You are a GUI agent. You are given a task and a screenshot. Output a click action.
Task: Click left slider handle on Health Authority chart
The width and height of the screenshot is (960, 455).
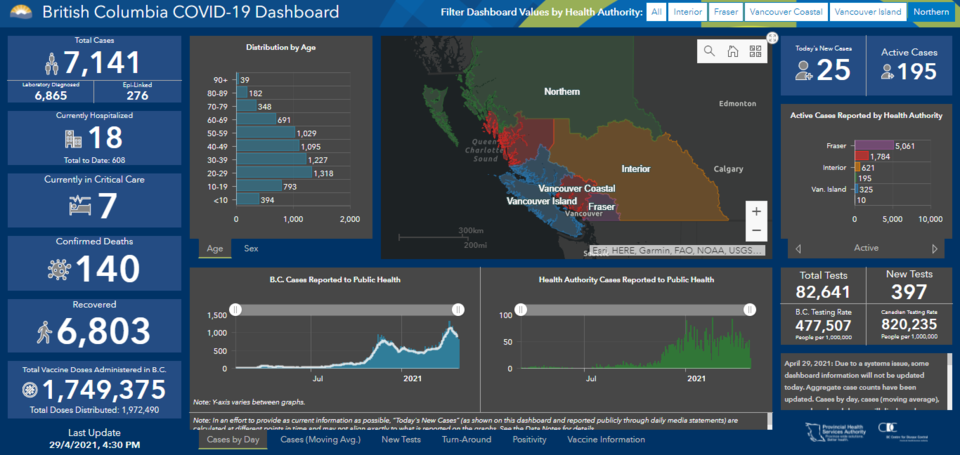tap(520, 310)
